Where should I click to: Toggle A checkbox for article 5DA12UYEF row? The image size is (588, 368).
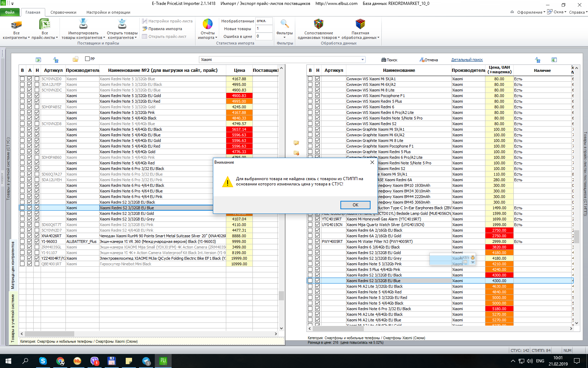point(30,84)
